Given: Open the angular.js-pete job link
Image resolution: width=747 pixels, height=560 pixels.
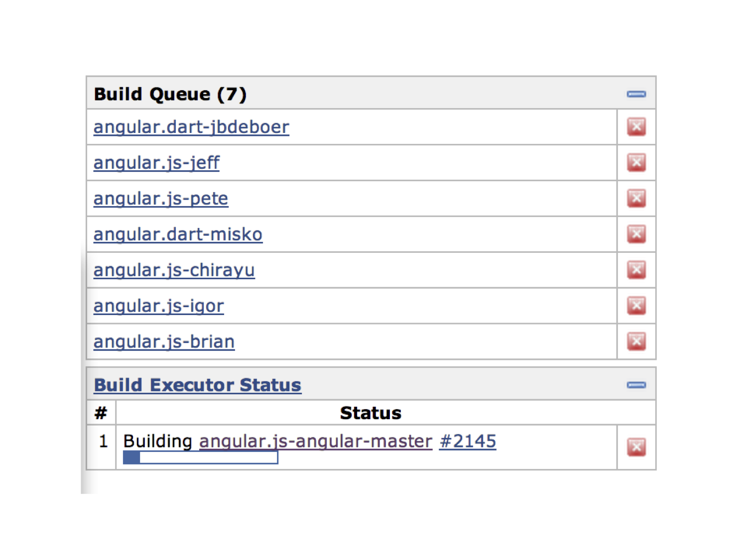Looking at the screenshot, I should pyautogui.click(x=161, y=199).
